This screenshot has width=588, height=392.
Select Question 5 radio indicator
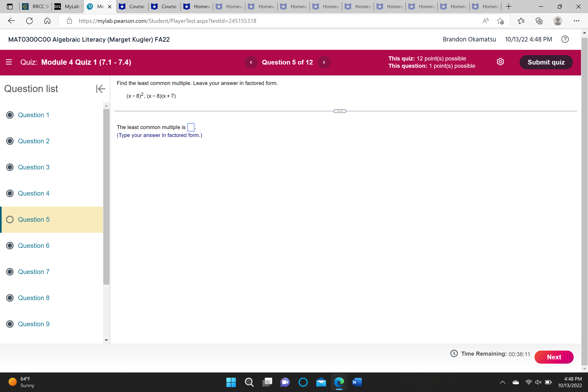tap(10, 219)
